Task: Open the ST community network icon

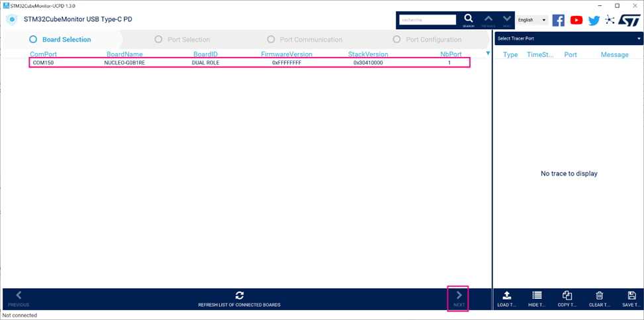Action: pos(610,20)
